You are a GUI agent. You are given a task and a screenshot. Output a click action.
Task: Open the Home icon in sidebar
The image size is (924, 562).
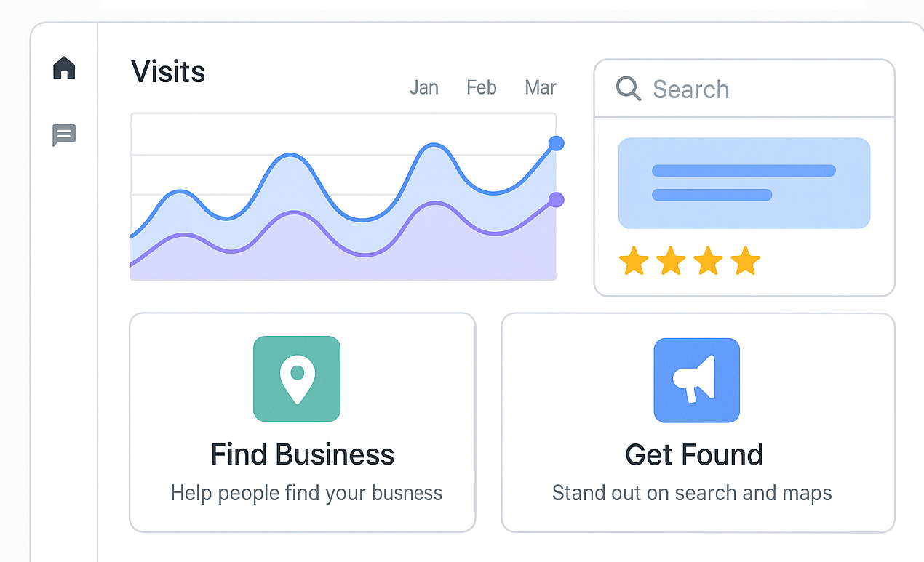(x=64, y=68)
